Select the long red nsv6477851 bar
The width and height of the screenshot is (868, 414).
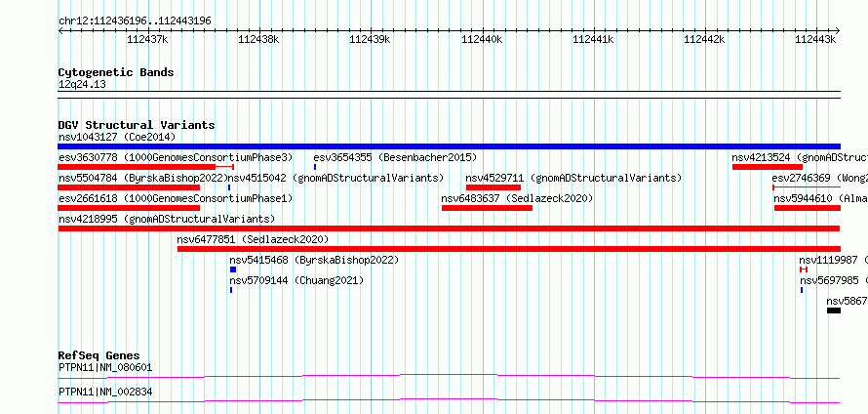[x=509, y=249]
